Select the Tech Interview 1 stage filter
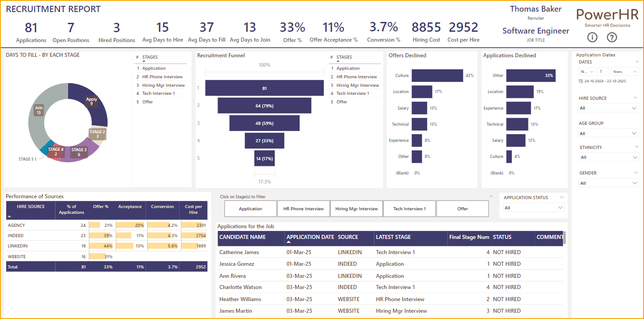The height and width of the screenshot is (319, 644). point(409,209)
